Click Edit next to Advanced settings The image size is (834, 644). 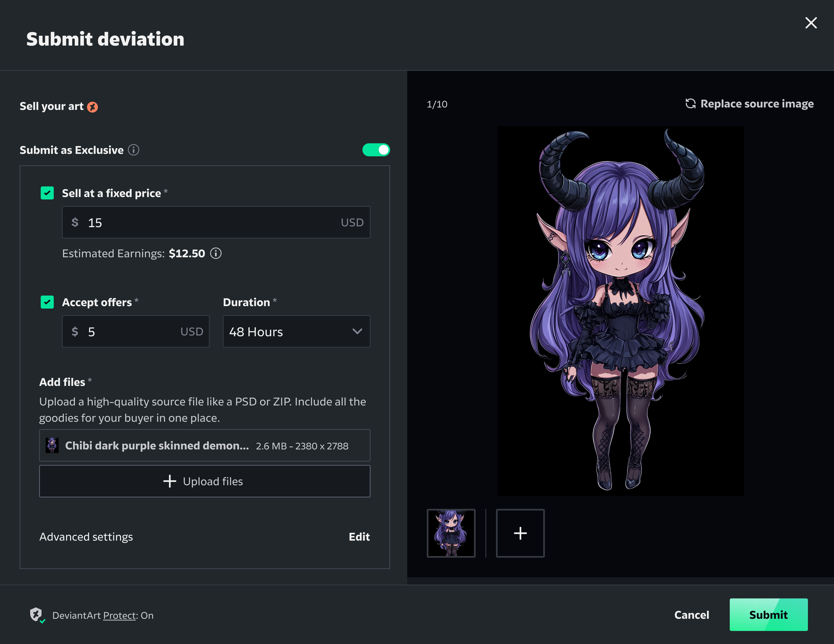359,537
